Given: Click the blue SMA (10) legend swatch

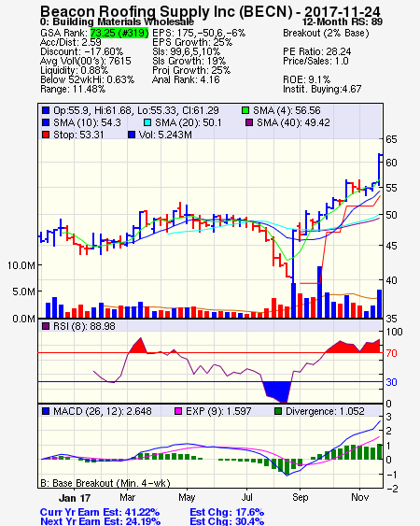Looking at the screenshot, I should click(46, 122).
